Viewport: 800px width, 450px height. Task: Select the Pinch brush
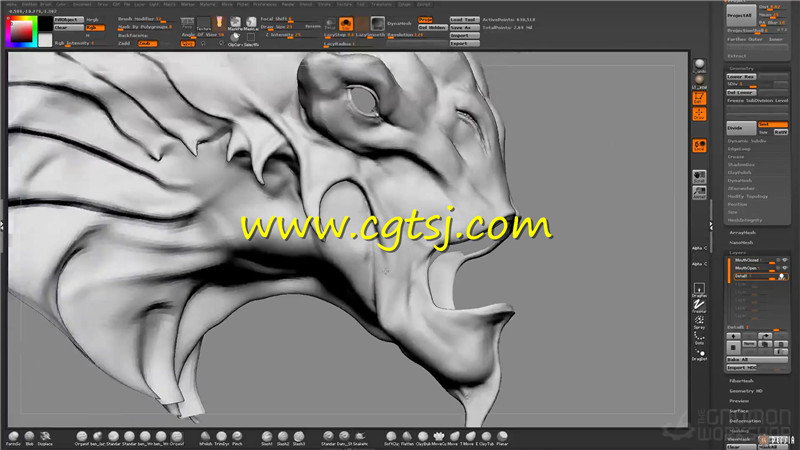237,437
